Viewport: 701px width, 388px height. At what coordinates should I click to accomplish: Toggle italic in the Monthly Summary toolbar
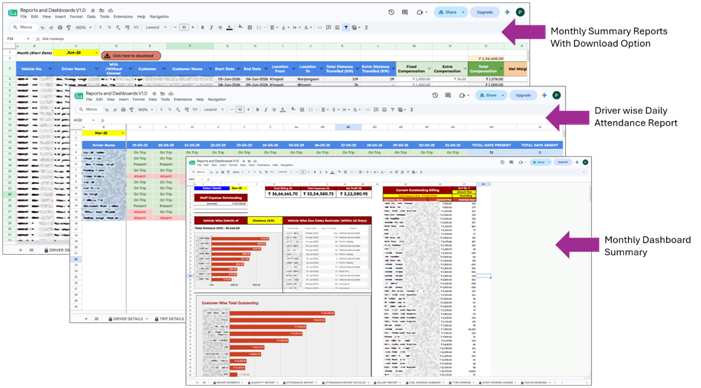pos(211,27)
